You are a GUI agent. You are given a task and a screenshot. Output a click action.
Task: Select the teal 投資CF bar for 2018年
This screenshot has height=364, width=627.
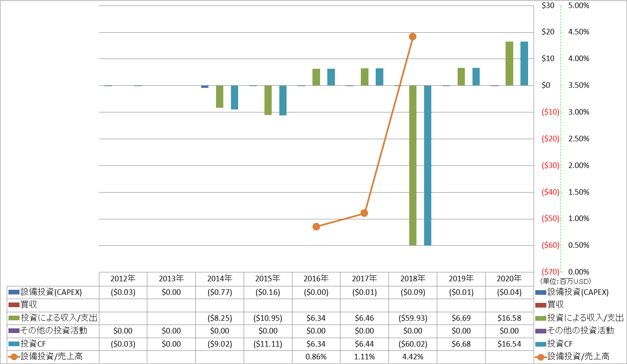428,165
